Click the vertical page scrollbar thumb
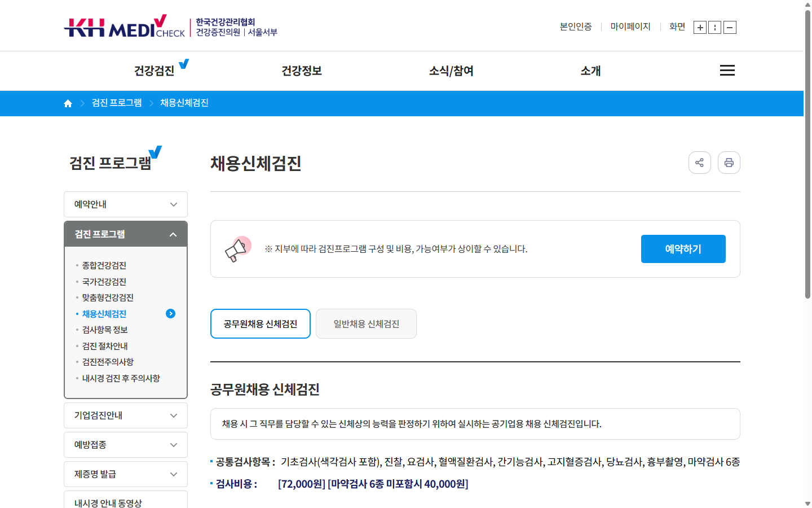Viewport: 812px width, 508px height. [x=807, y=154]
